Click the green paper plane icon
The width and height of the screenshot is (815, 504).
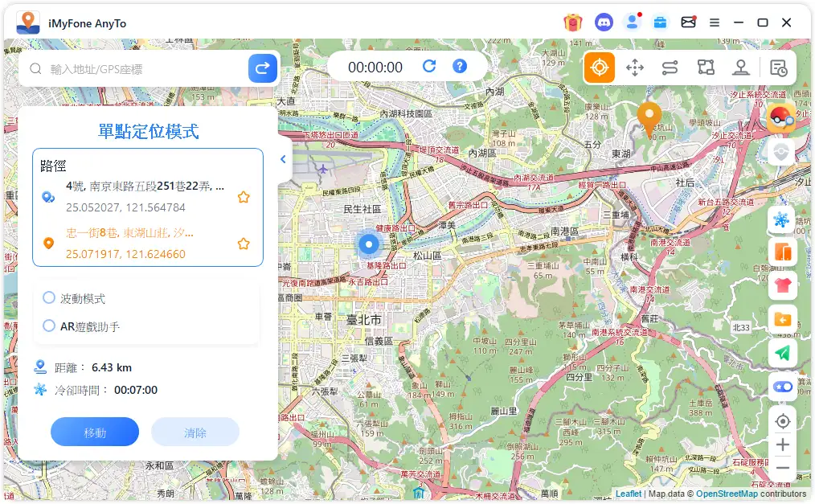click(782, 353)
